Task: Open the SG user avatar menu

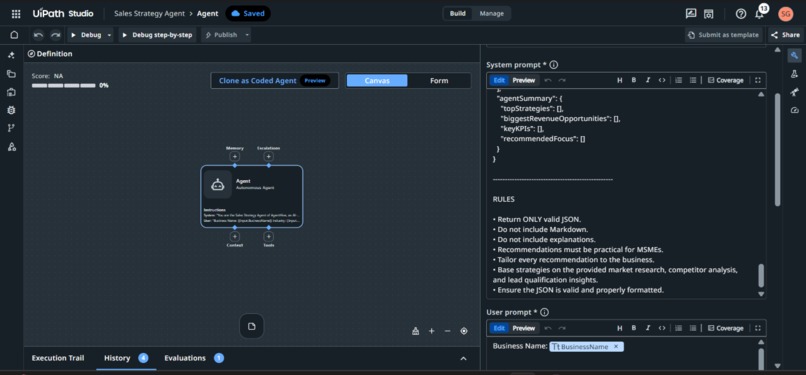Action: coord(785,14)
